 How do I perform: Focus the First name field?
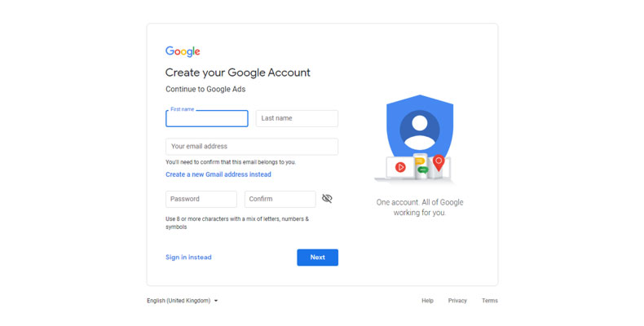pyautogui.click(x=207, y=119)
